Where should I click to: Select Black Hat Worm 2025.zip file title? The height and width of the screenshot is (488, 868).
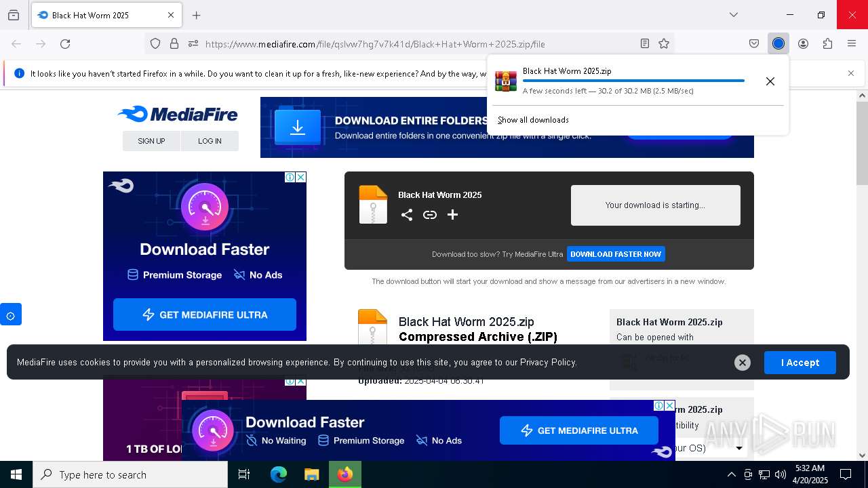tap(467, 322)
